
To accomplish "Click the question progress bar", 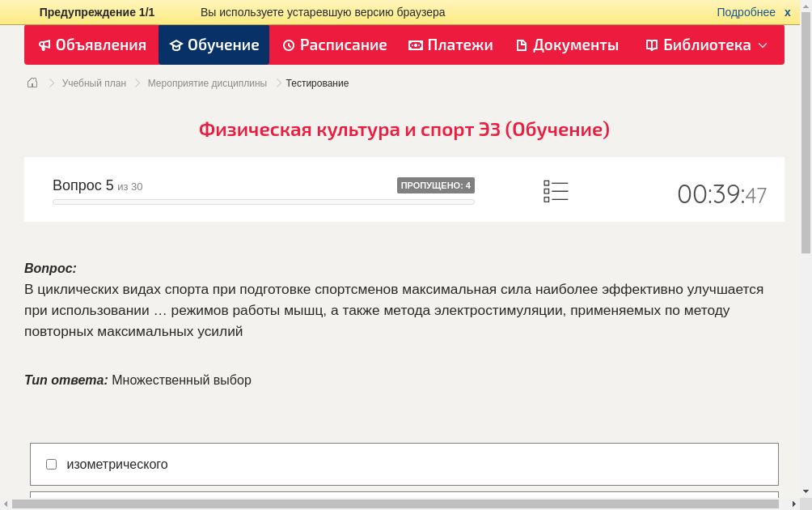I will (x=263, y=202).
